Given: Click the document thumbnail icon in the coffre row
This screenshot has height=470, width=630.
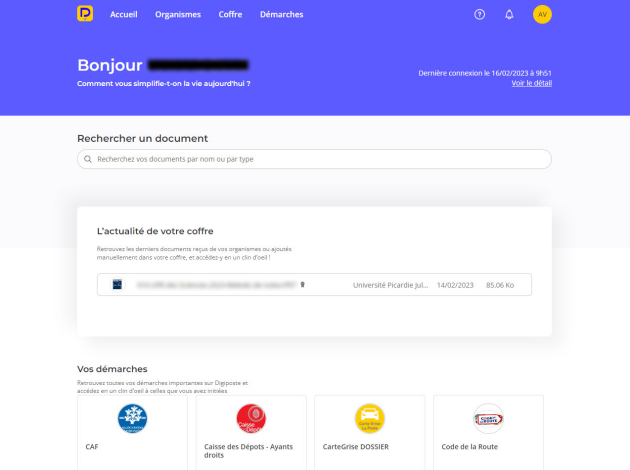Looking at the screenshot, I should click(117, 285).
